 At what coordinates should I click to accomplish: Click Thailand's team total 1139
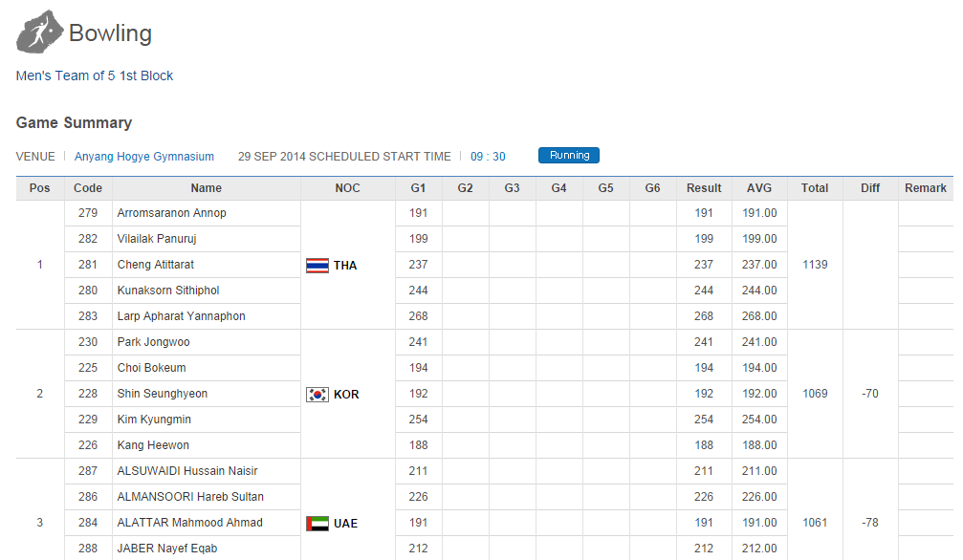click(815, 265)
